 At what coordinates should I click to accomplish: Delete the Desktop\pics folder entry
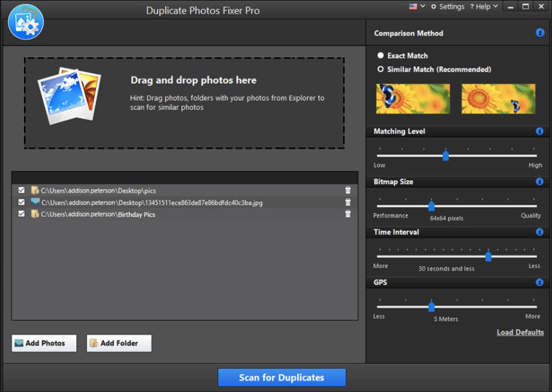(x=348, y=190)
